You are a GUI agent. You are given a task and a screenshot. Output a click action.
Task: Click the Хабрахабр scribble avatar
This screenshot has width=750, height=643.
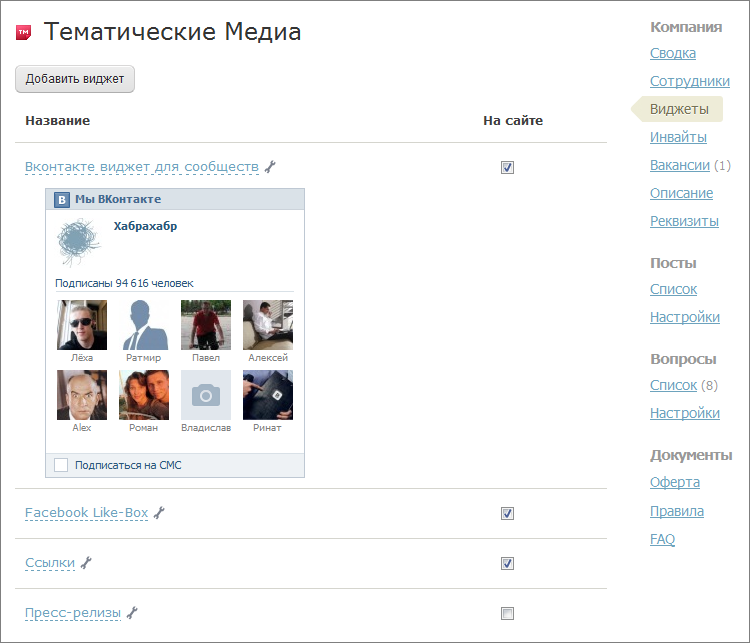[x=78, y=242]
